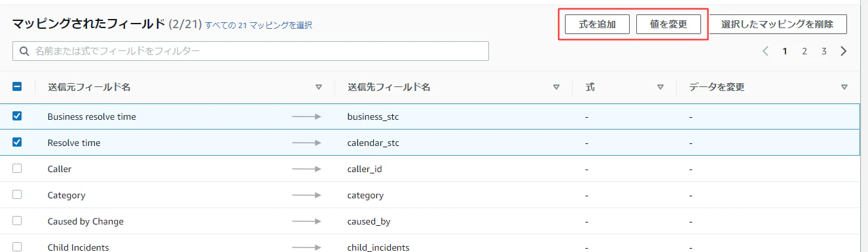Click the マッピングされたフィールド heading

(89, 25)
